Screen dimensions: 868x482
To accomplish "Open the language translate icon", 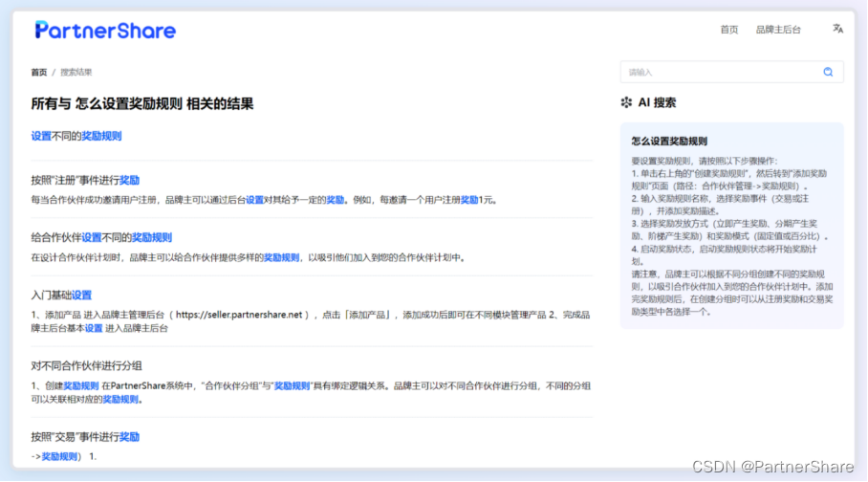I will 837,29.
